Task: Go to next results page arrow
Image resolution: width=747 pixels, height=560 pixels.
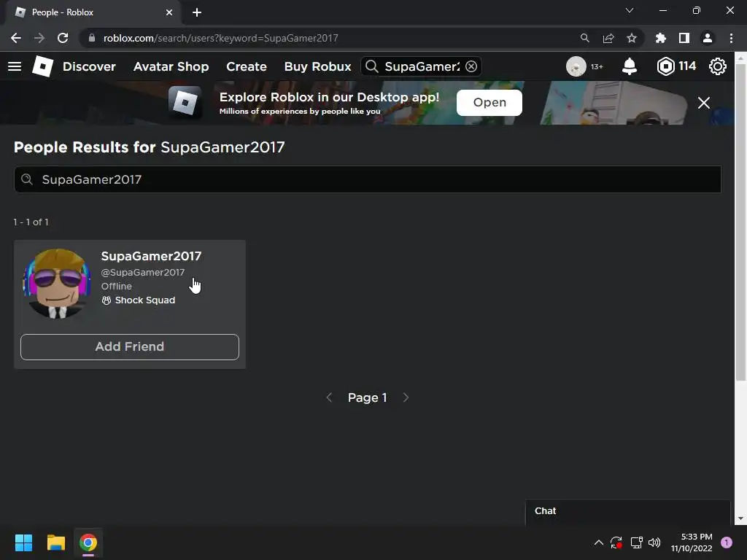Action: point(406,397)
